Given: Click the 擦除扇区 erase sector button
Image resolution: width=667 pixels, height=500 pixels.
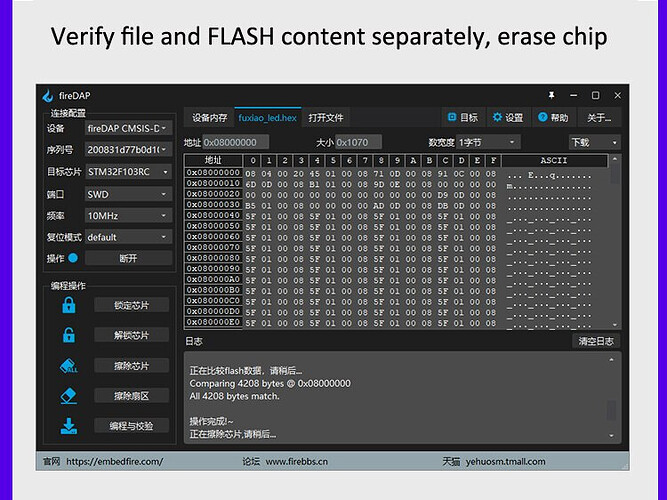Looking at the screenshot, I should pyautogui.click(x=131, y=396).
